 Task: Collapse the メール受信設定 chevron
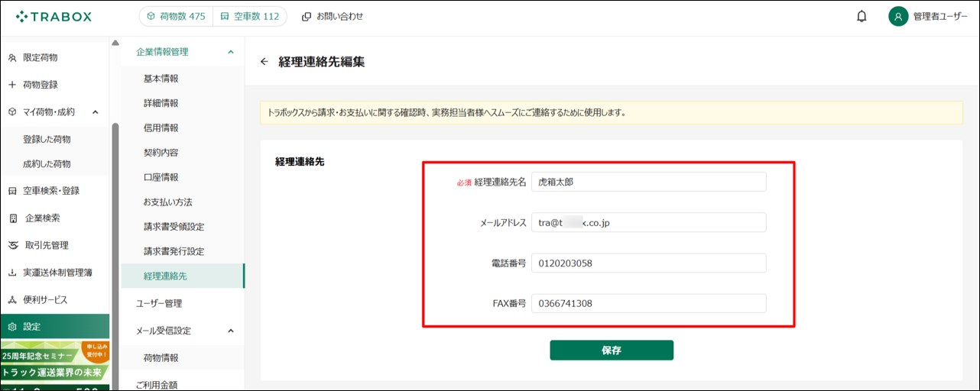(230, 331)
